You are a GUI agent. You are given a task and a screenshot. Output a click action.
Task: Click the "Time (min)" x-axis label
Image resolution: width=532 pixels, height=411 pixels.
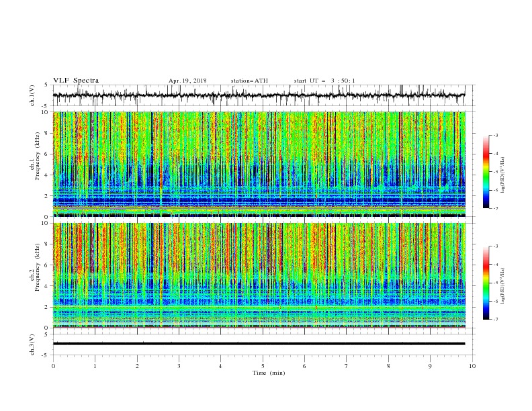click(x=269, y=373)
